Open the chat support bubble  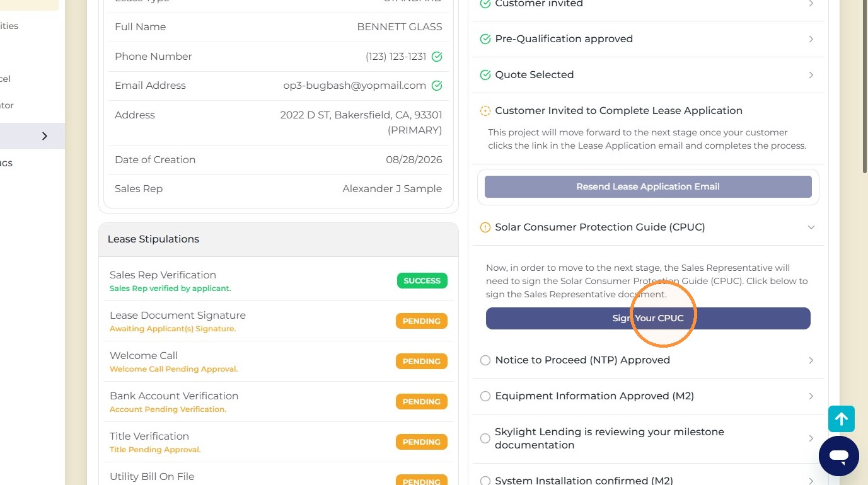(x=839, y=456)
